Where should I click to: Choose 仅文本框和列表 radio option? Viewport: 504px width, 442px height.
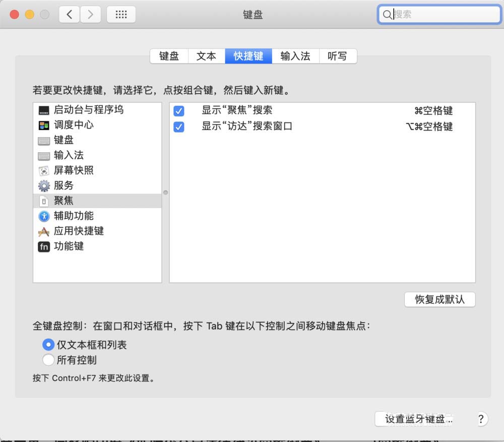[48, 345]
